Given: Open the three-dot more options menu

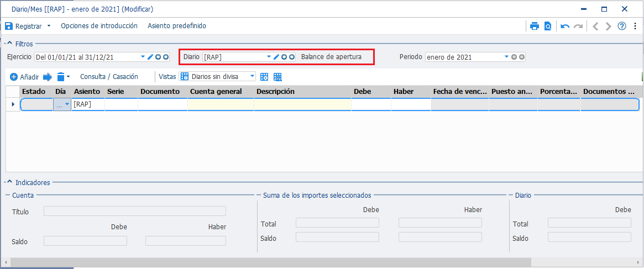Looking at the screenshot, I should point(635,27).
